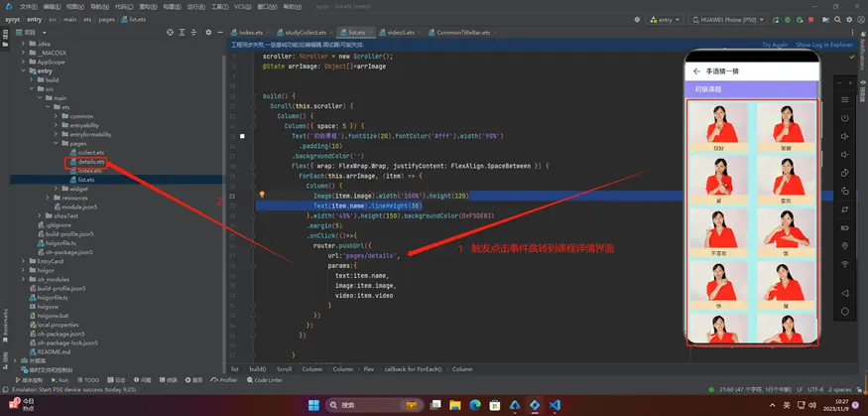Expand the EntryCard folder
This screenshot has width=868, height=416.
[x=23, y=261]
